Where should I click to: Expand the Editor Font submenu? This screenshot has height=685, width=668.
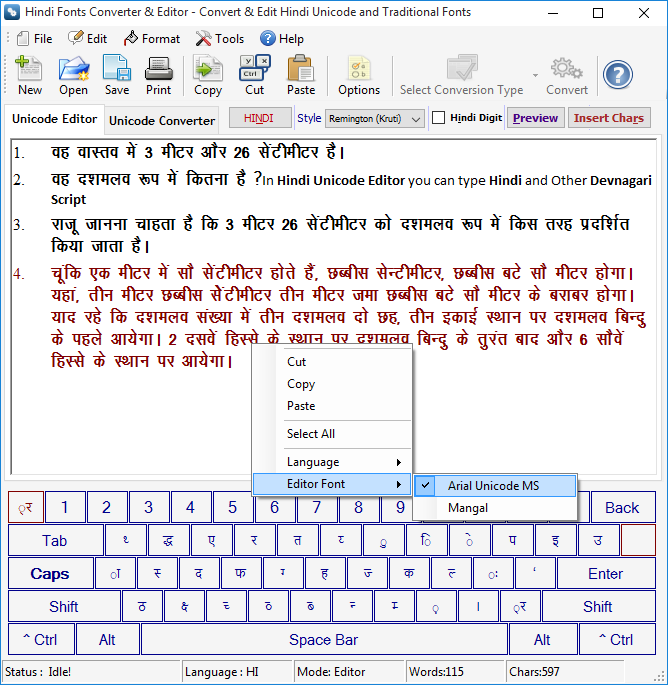332,484
